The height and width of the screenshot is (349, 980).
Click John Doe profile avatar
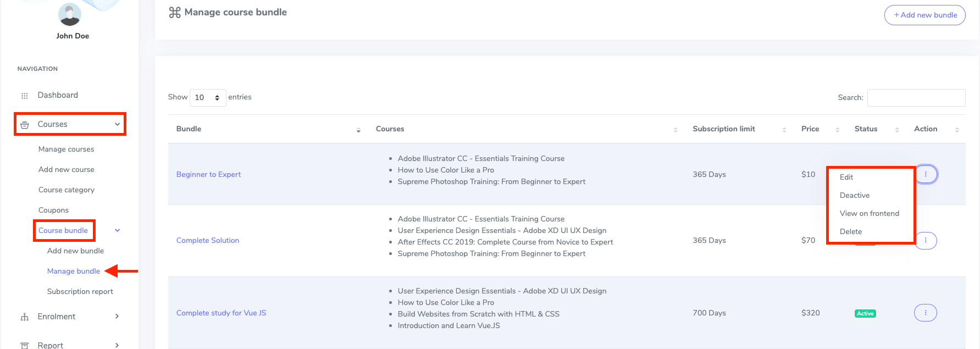[70, 15]
